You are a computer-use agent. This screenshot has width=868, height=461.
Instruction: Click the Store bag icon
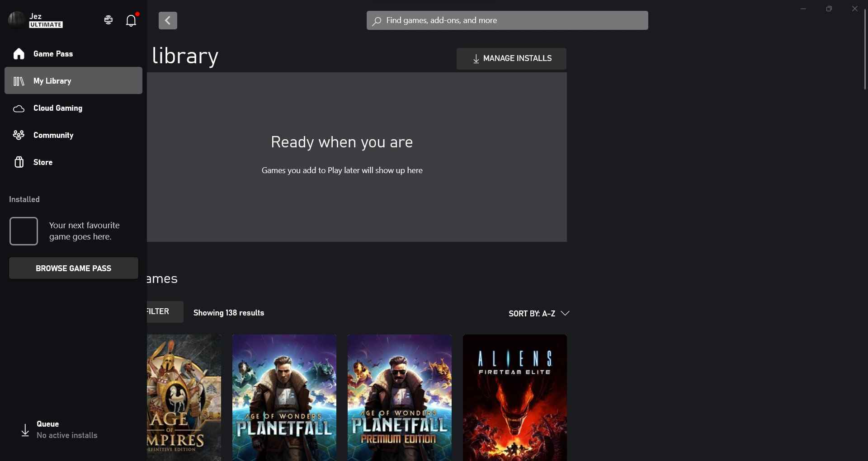click(19, 162)
